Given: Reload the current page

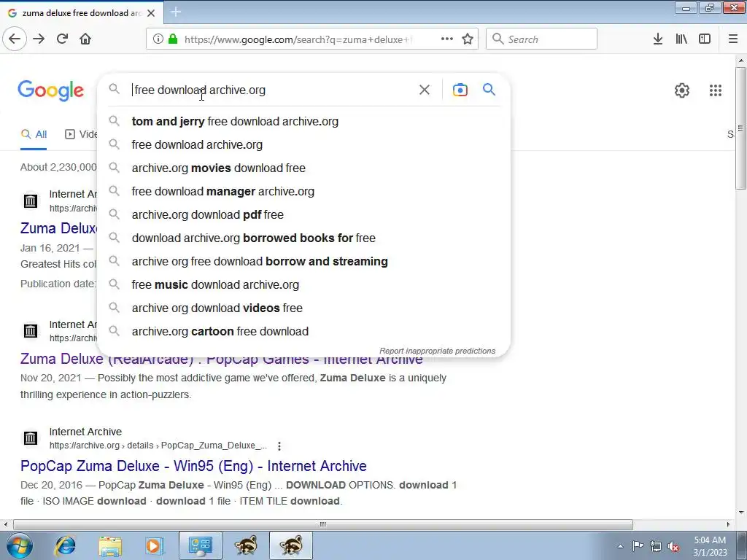Looking at the screenshot, I should pos(62,39).
